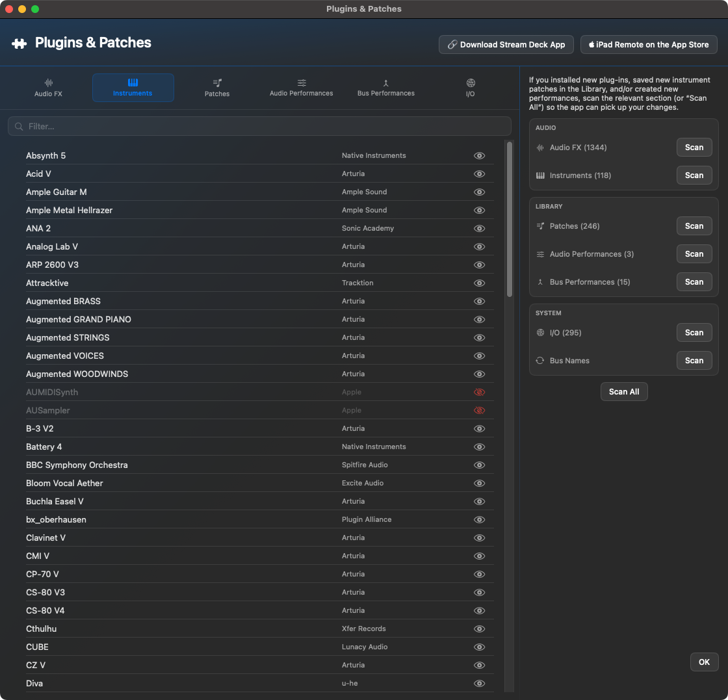The image size is (728, 700).
Task: Select the CS-80 V4 instrument name
Action: click(x=45, y=610)
